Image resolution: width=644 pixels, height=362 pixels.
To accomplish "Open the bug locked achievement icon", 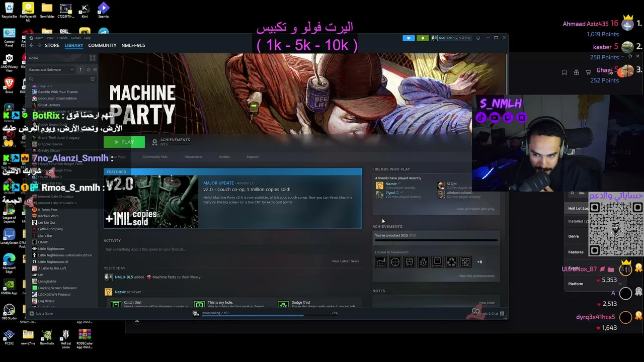I will pyautogui.click(x=423, y=262).
